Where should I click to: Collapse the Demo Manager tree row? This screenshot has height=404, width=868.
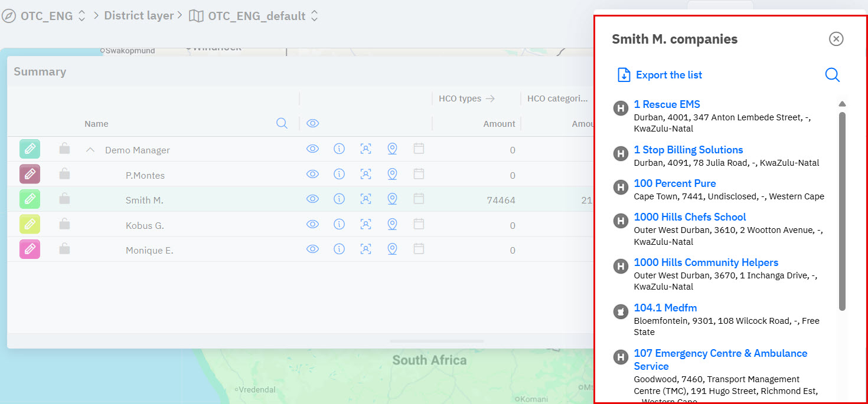(90, 150)
